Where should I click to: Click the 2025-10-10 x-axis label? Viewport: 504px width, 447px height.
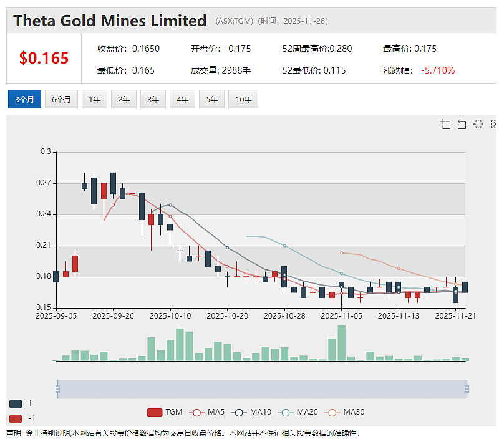(170, 316)
